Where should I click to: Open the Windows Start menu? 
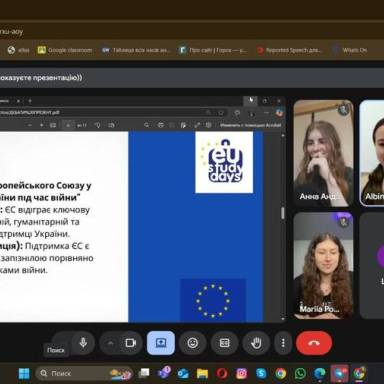coord(24,373)
